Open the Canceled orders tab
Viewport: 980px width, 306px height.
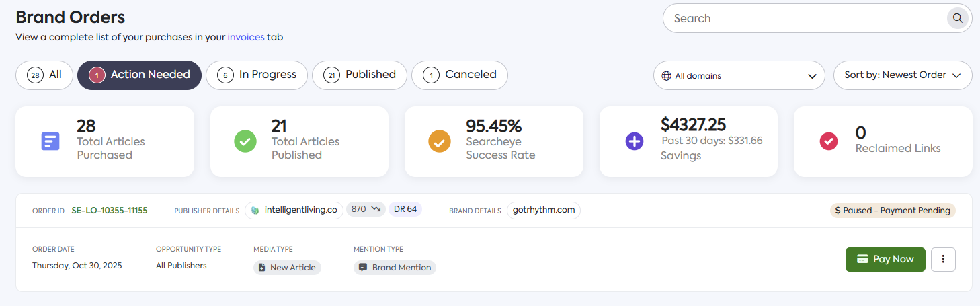(460, 75)
